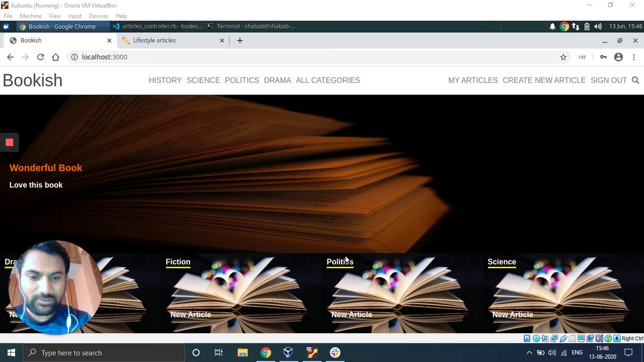Click the red stop recording button
The height and width of the screenshot is (362, 644).
[x=9, y=142]
